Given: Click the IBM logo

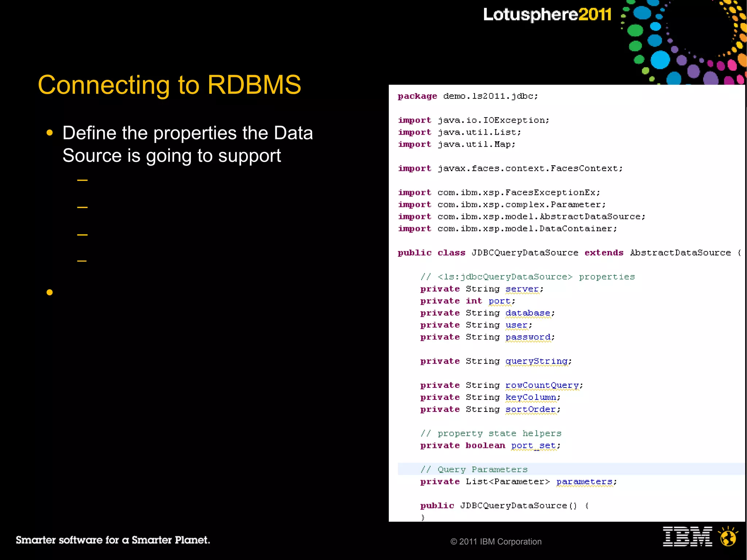Looking at the screenshot, I should tap(687, 536).
